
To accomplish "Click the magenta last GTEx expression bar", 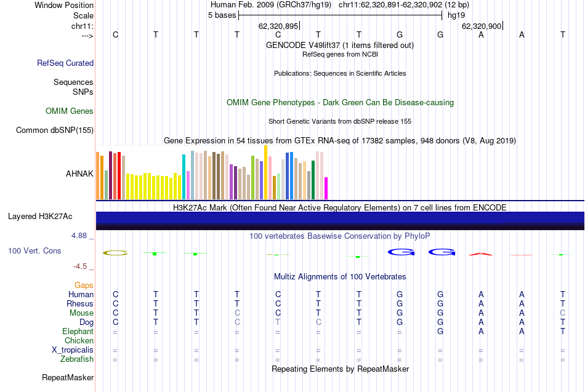I will [326, 188].
